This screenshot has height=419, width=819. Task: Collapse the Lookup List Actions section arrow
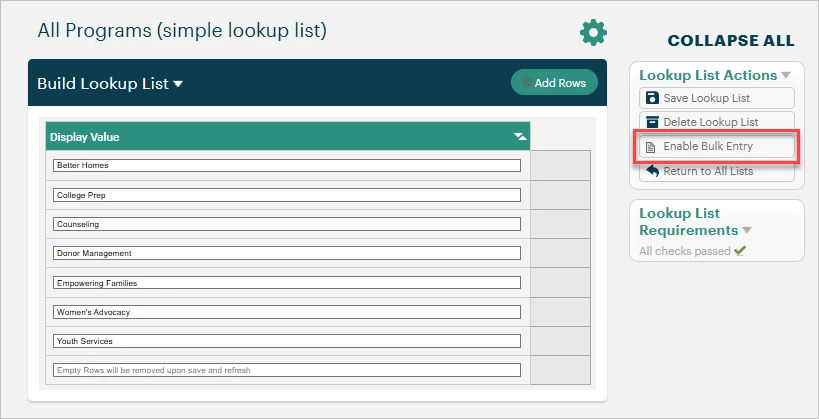pyautogui.click(x=786, y=76)
